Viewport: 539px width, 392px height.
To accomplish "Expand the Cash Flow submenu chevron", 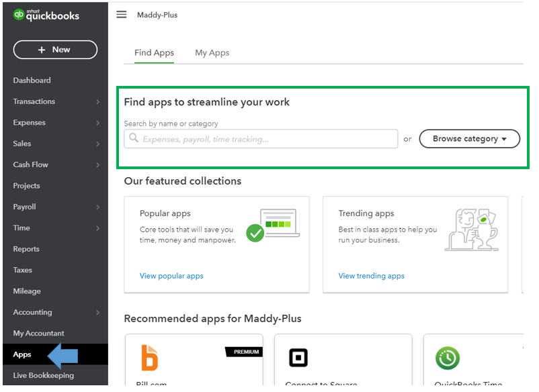I will (x=98, y=164).
